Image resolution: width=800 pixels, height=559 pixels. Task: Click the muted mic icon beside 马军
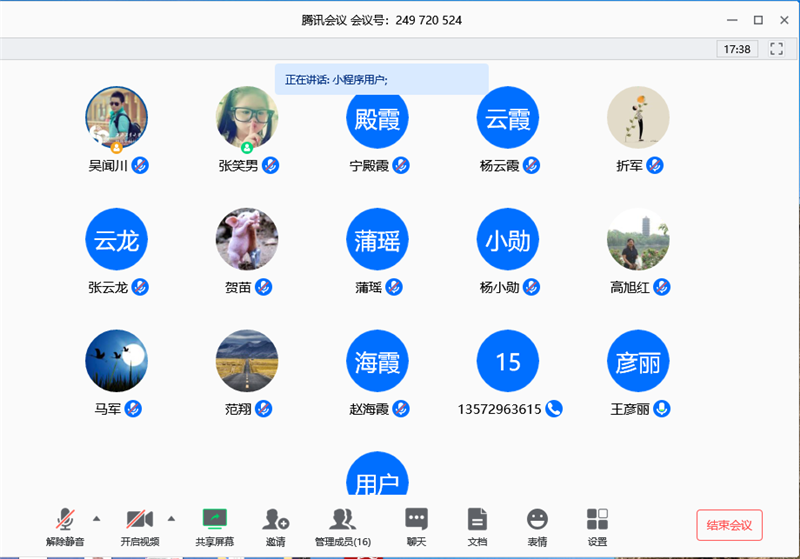(133, 409)
